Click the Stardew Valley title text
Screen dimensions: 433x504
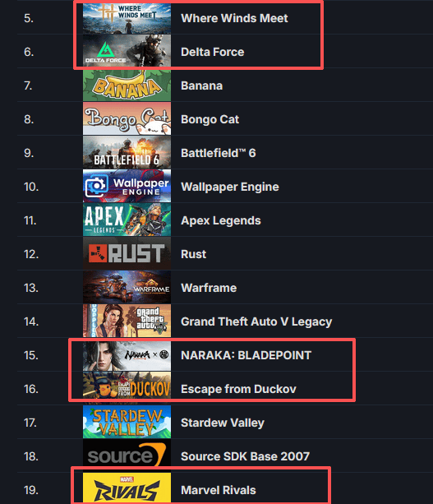point(223,423)
